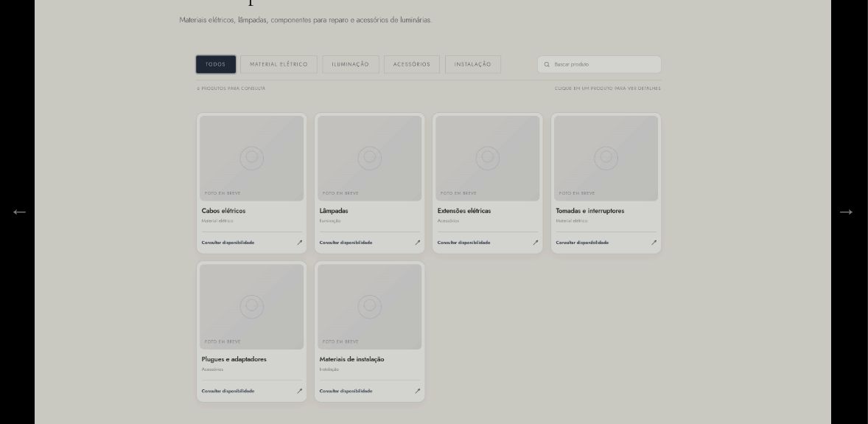Filter by Material Elétrico
Image resolution: width=868 pixels, height=424 pixels.
click(x=279, y=64)
